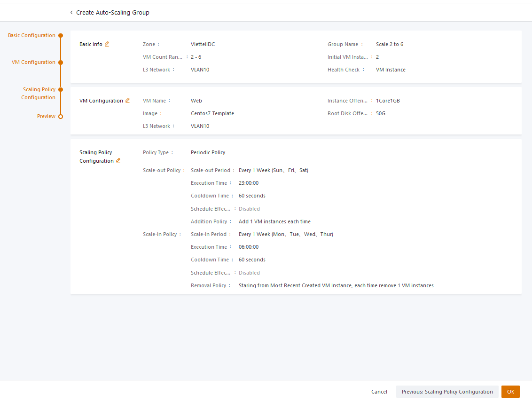The height and width of the screenshot is (402, 532).
Task: Click the truncated Root Disk Offe... label
Action: click(x=347, y=113)
